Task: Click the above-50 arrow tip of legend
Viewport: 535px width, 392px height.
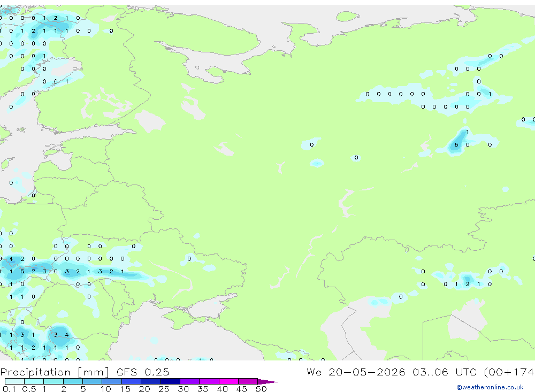Action: coord(267,381)
